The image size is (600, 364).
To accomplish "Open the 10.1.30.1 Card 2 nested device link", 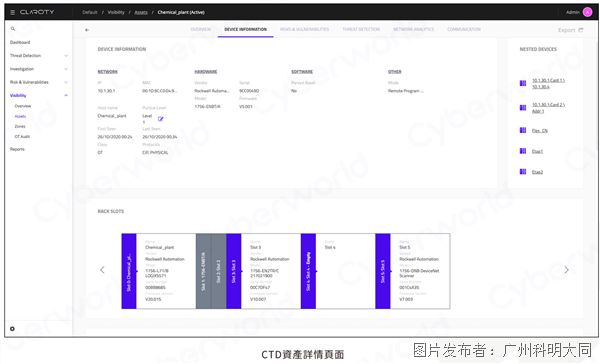I will [548, 108].
